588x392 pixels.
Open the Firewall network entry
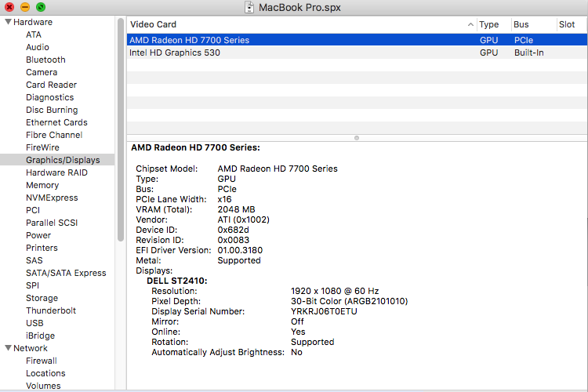pos(42,361)
